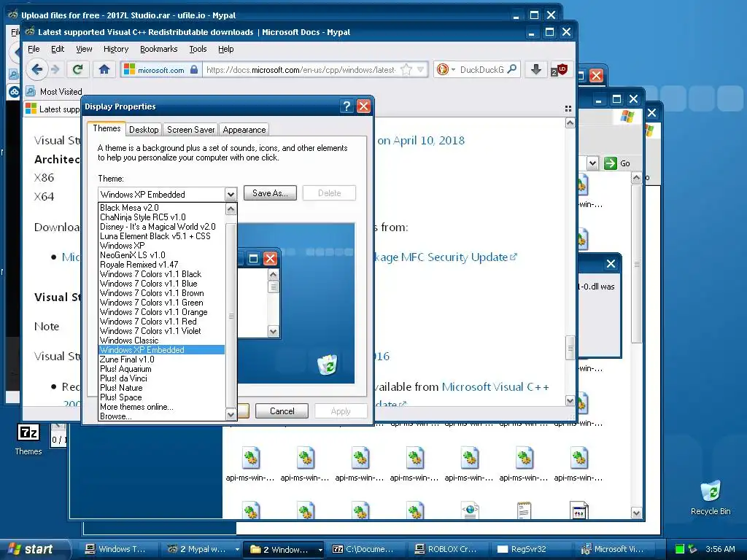Go to browser Home page icon
Screen dimensions: 747x560
pyautogui.click(x=104, y=69)
